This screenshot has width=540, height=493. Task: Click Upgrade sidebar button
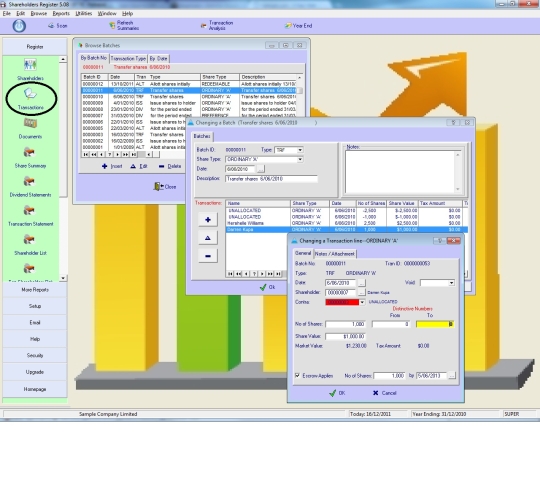pyautogui.click(x=35, y=372)
